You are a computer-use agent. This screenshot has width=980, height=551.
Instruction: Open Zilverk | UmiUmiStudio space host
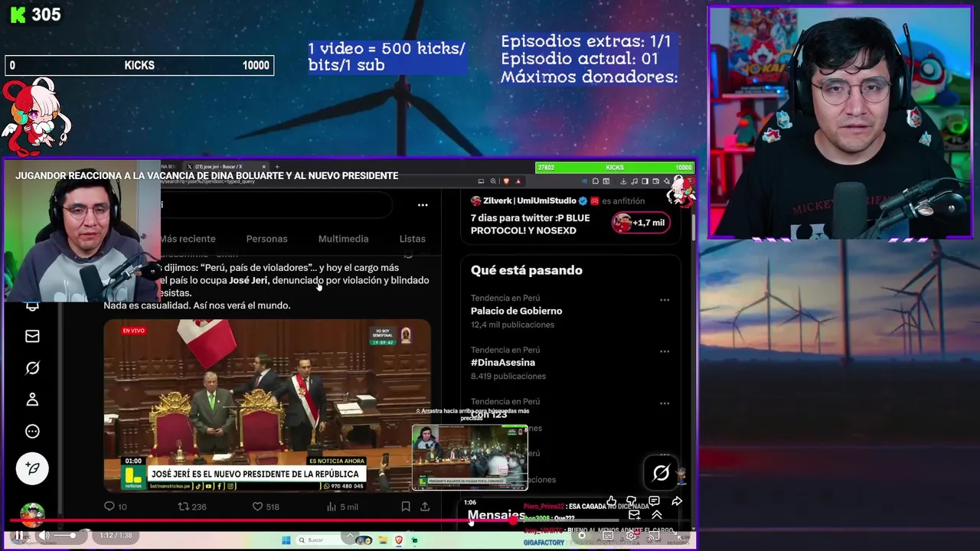529,201
